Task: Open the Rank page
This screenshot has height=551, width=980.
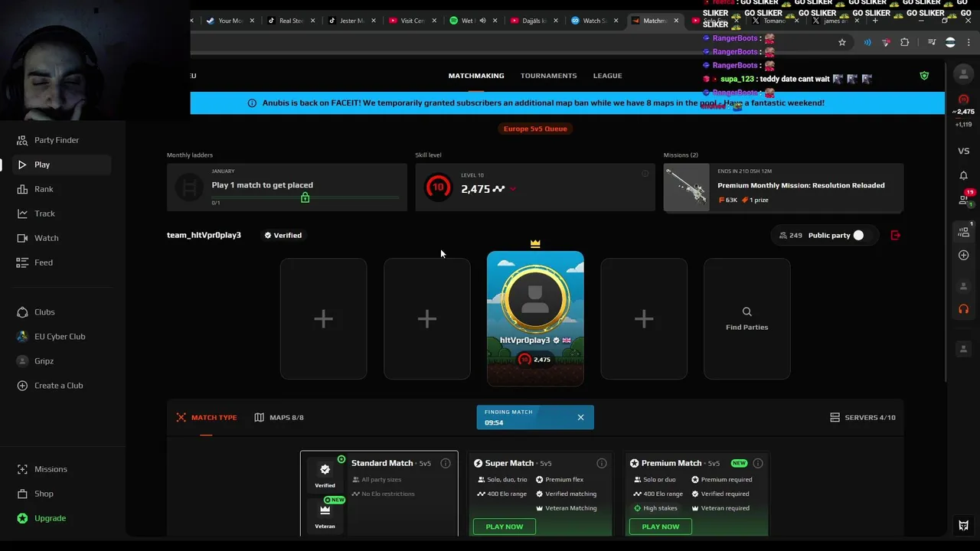Action: 44,189
